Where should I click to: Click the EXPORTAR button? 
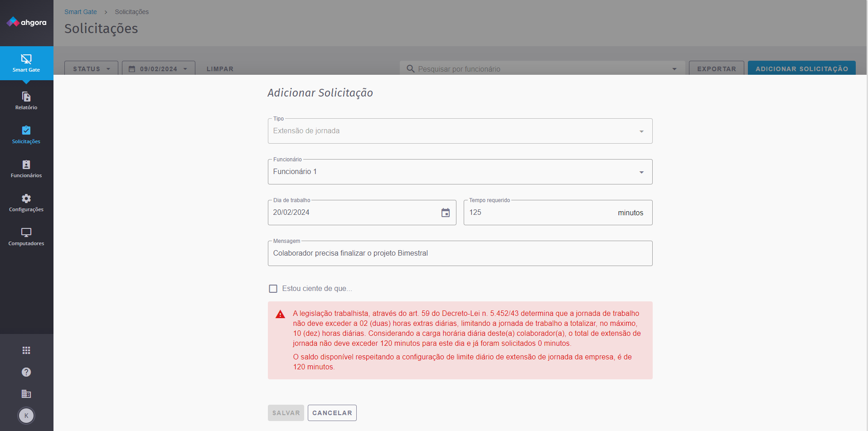pyautogui.click(x=717, y=69)
